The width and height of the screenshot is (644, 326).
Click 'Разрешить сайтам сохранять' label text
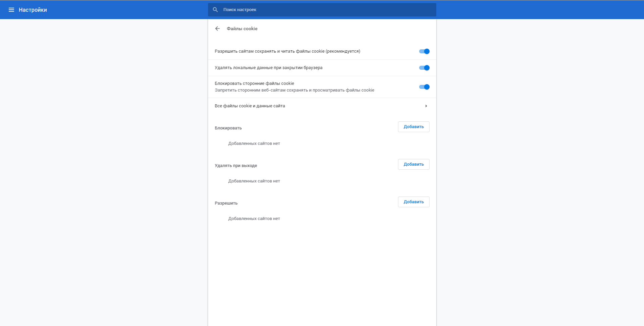287,51
